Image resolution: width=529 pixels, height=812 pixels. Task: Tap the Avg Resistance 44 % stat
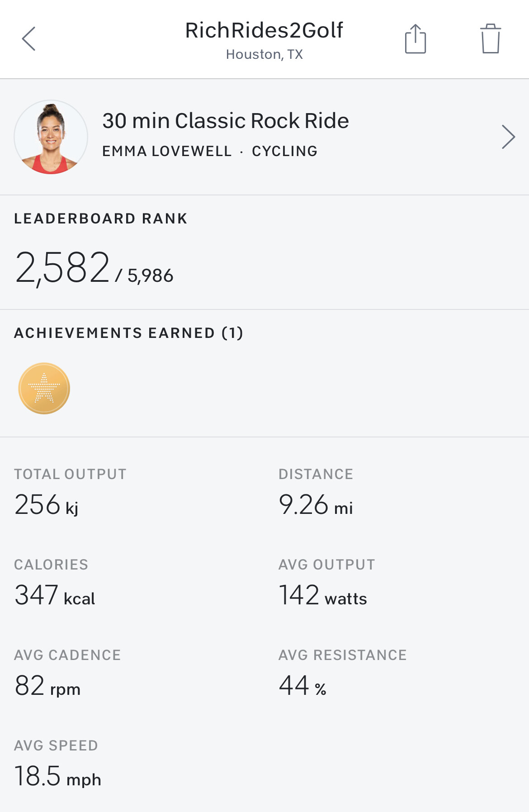(x=302, y=686)
